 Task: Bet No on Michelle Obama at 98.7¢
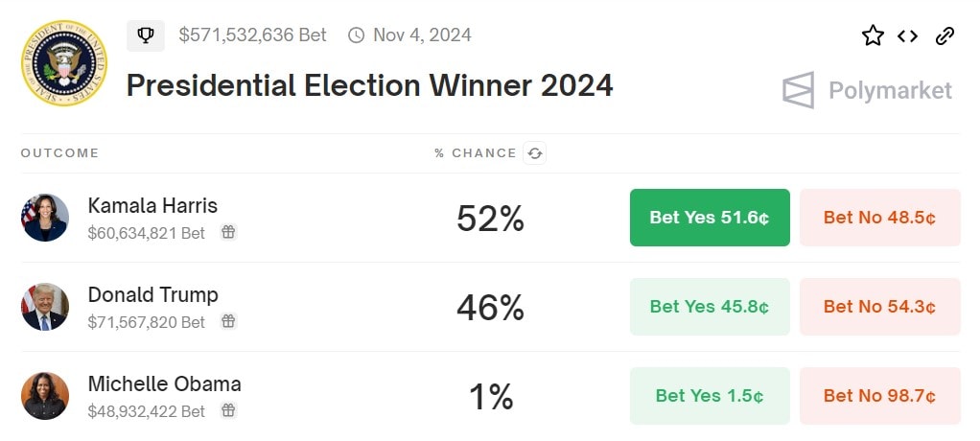click(879, 396)
